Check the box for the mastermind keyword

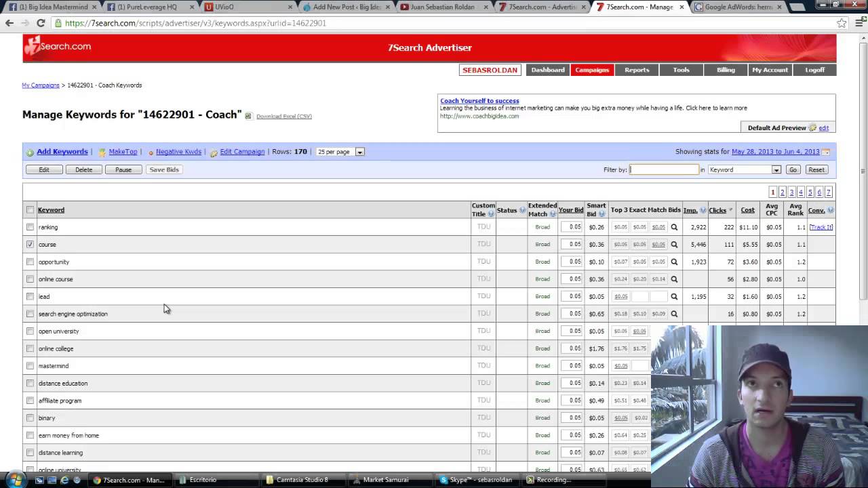coord(30,366)
